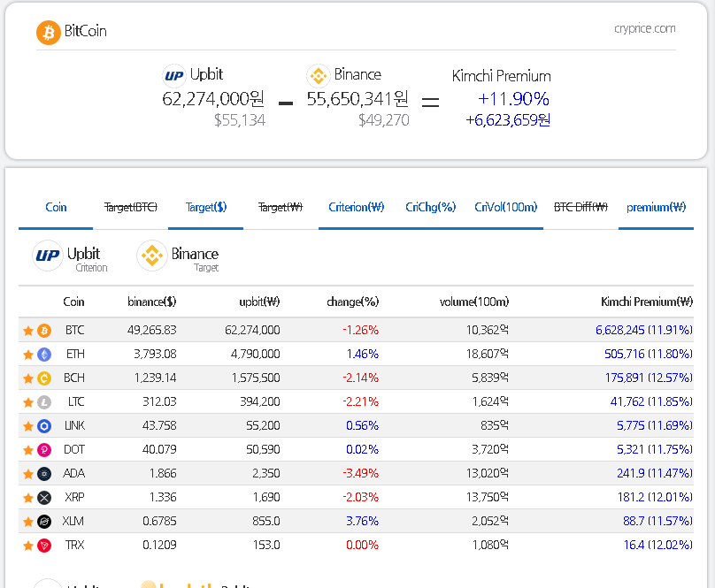Click the XLM coin icon in table
The image size is (715, 588).
coord(44,522)
